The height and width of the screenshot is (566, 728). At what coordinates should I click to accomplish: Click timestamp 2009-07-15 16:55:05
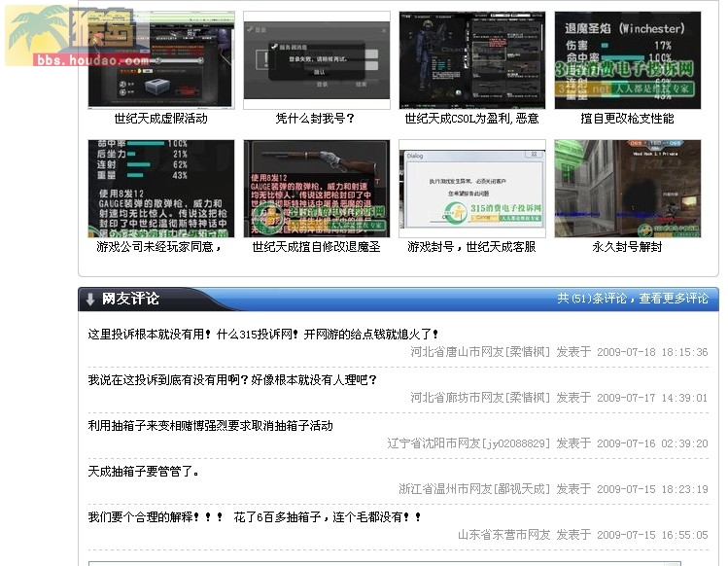[x=652, y=535]
